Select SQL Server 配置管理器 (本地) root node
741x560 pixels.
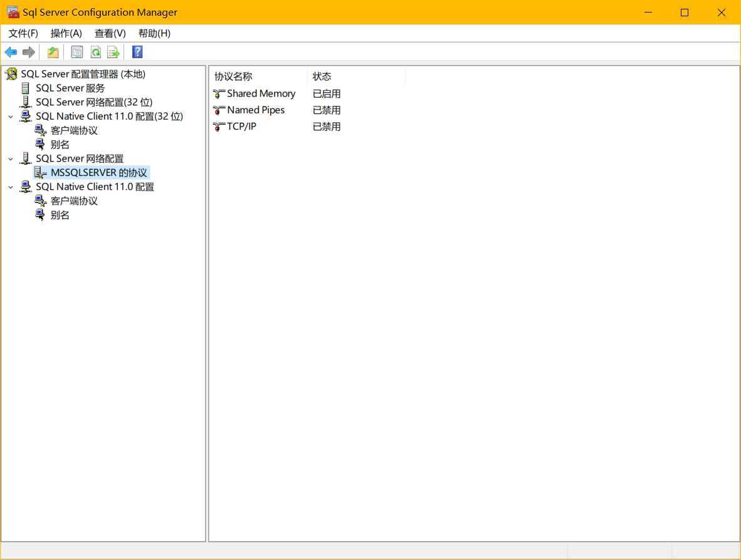pyautogui.click(x=83, y=74)
